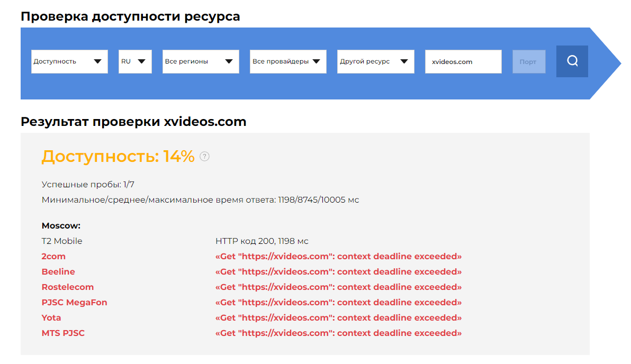Click the error message in the Rostelecom row
The height and width of the screenshot is (364, 631).
click(338, 287)
